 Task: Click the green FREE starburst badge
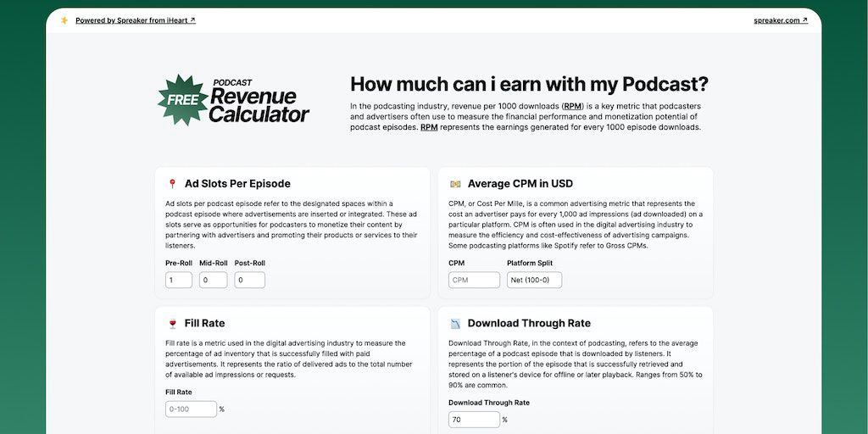click(182, 100)
